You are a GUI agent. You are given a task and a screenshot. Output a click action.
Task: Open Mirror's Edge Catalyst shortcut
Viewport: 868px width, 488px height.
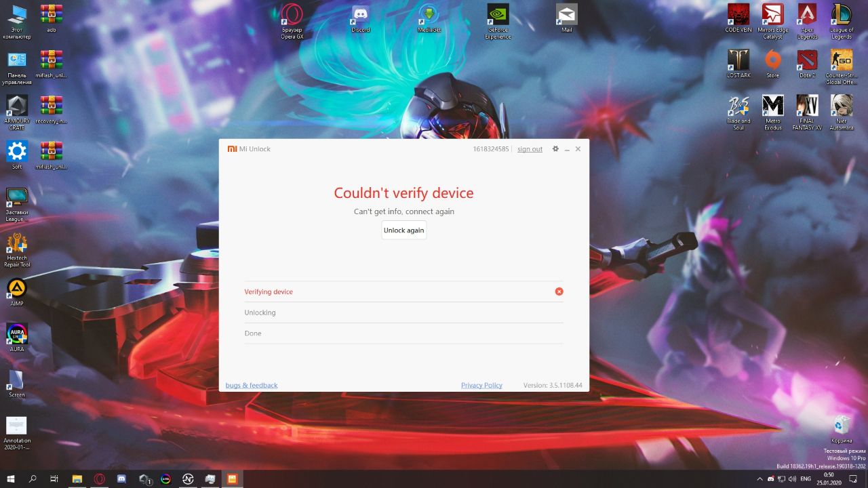point(772,22)
